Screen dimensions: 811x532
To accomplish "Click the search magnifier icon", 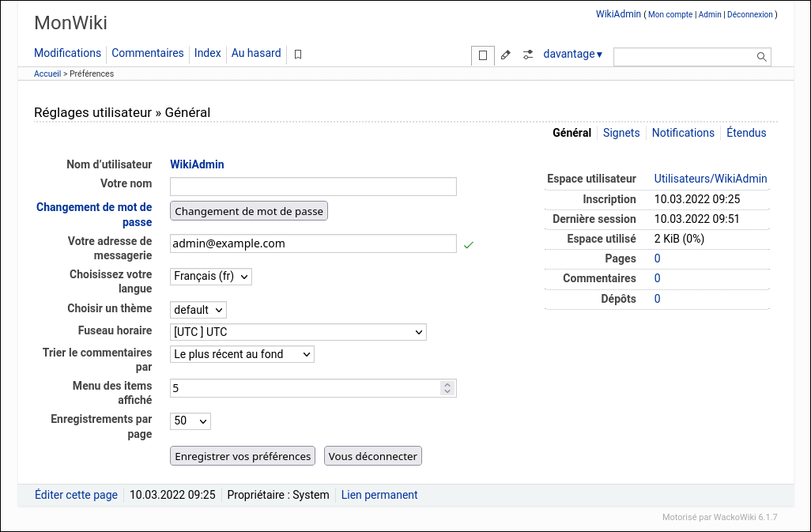I will pos(761,57).
